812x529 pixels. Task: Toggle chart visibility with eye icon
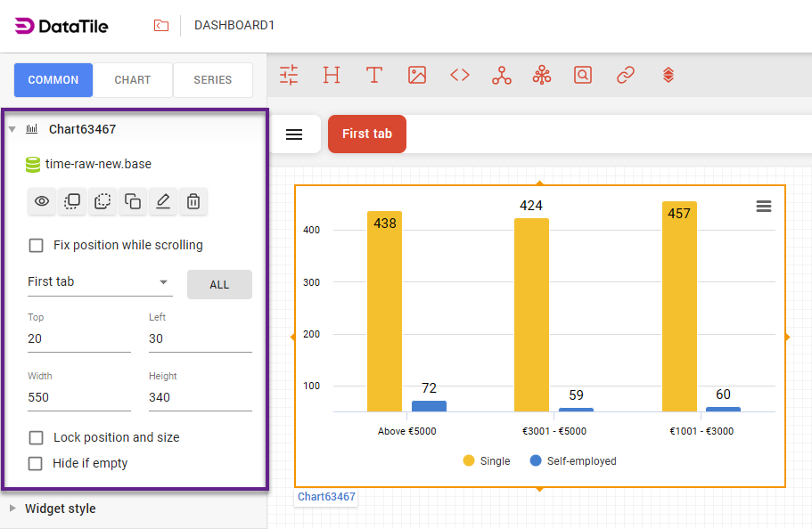(42, 201)
